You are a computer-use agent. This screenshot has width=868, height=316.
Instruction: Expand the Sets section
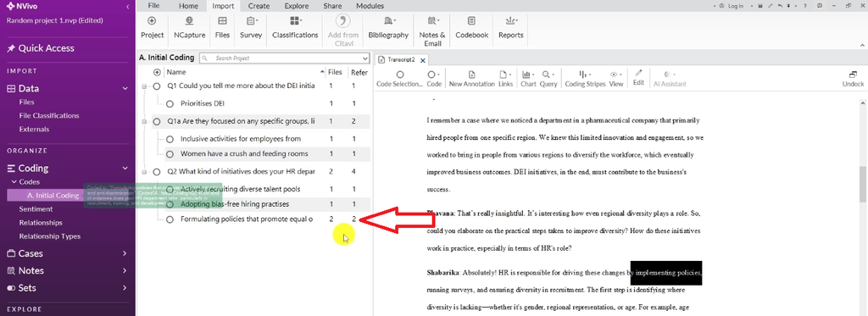(125, 288)
